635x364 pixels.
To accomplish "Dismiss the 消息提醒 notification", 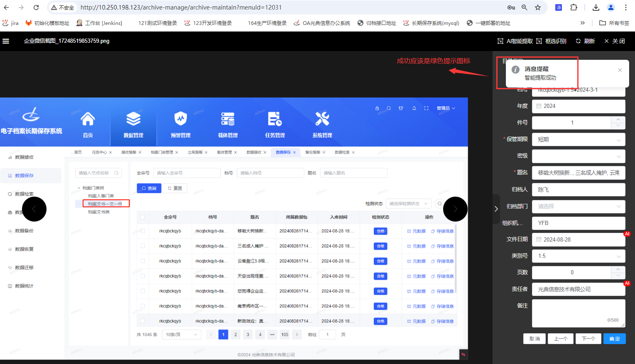I will click(620, 70).
